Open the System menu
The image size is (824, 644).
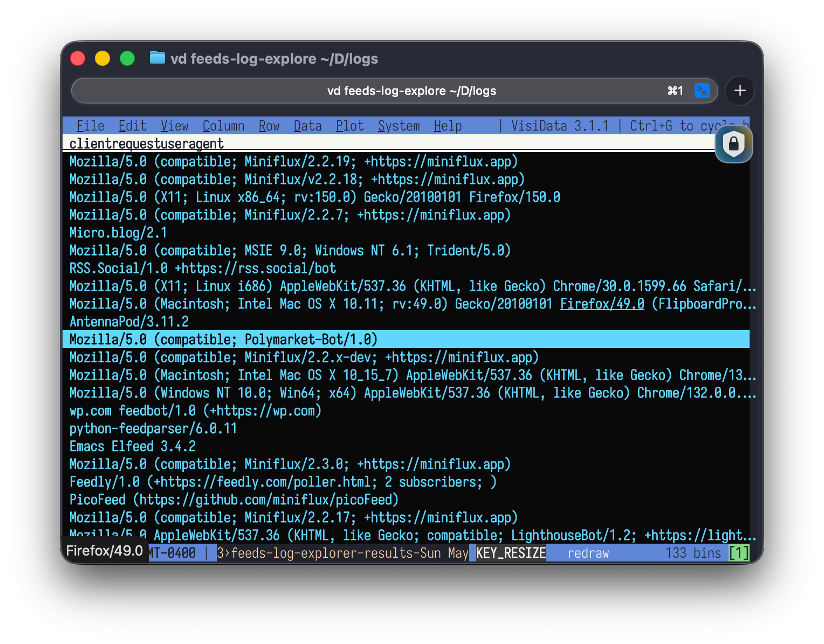click(399, 126)
